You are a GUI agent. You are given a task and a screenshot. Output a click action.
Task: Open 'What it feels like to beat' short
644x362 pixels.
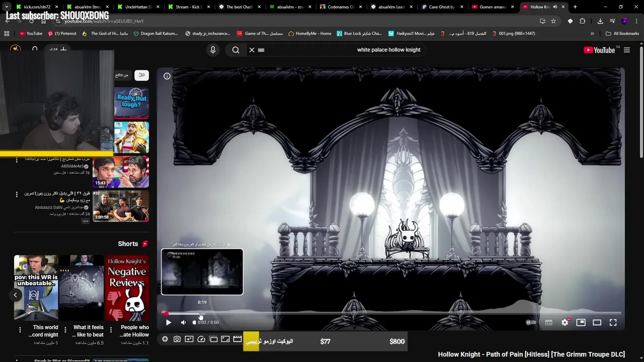(82, 288)
